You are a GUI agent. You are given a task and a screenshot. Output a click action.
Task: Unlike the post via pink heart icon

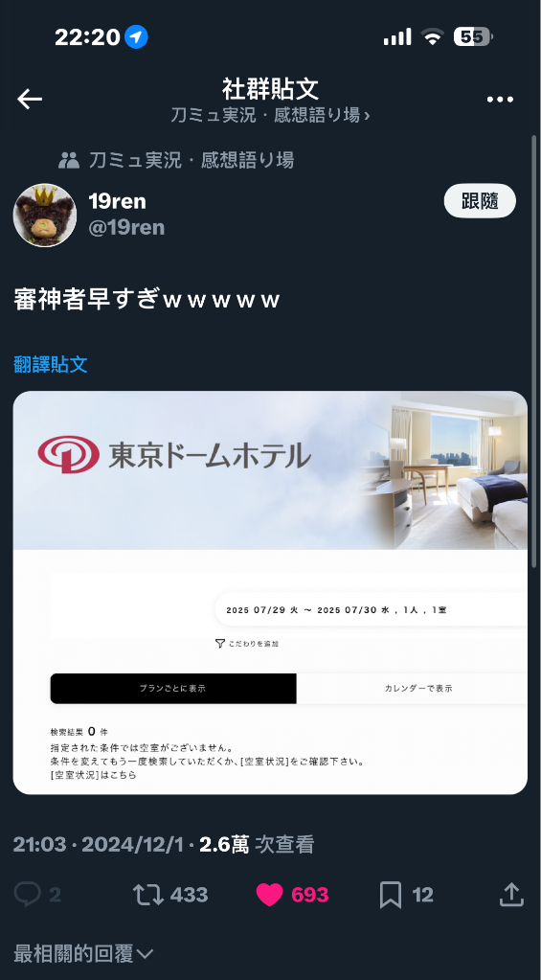click(x=269, y=895)
